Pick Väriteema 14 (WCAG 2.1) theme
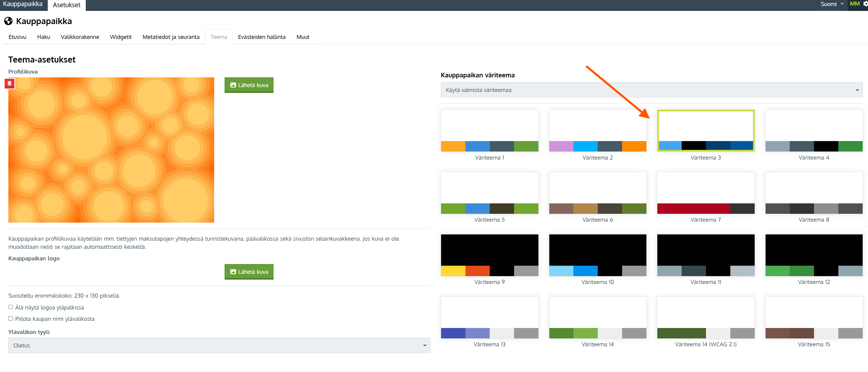 click(x=706, y=318)
